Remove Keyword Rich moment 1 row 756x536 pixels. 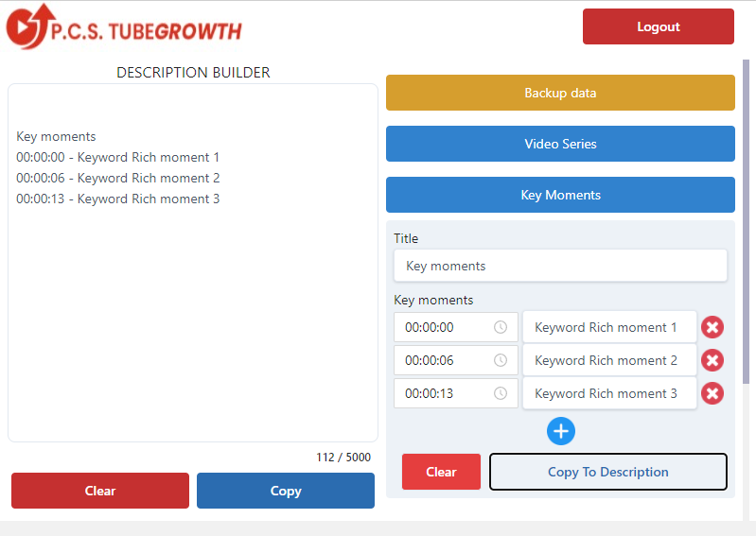pos(712,327)
